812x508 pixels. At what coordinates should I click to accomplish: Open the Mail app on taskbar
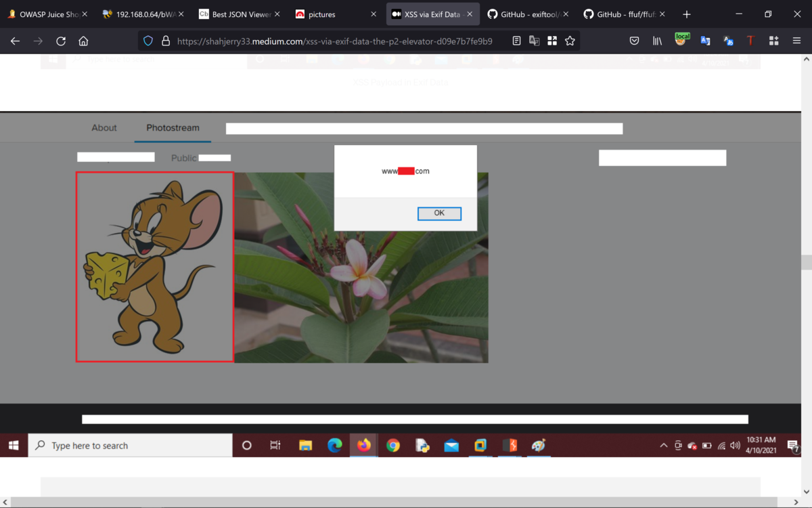click(x=451, y=446)
